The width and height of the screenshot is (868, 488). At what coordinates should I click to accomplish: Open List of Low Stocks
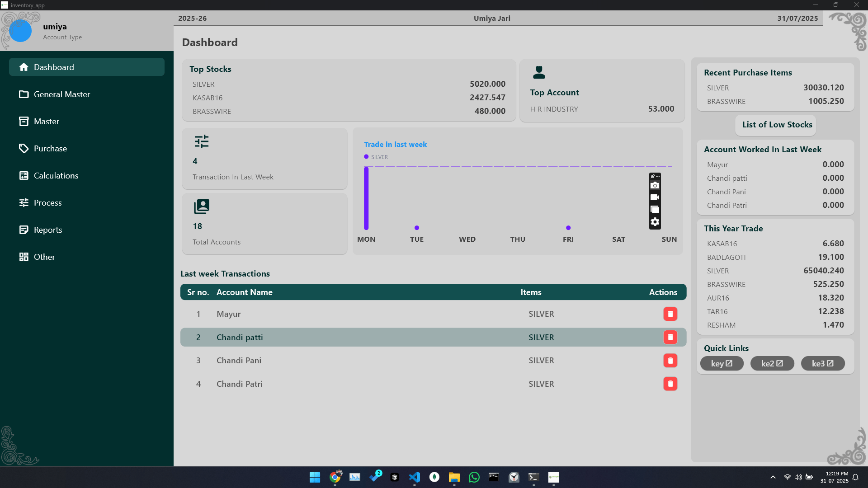tap(776, 125)
